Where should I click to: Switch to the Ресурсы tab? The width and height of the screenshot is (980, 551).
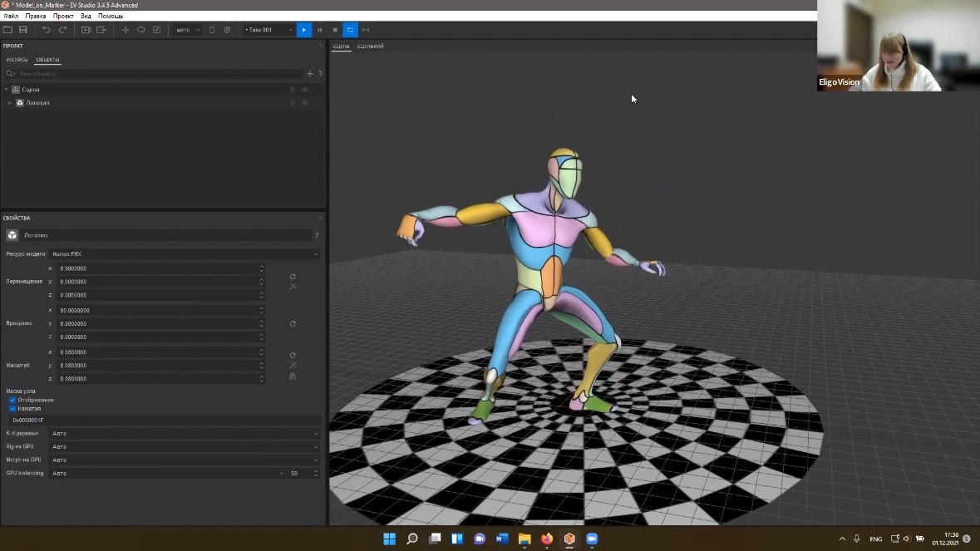[x=17, y=60]
